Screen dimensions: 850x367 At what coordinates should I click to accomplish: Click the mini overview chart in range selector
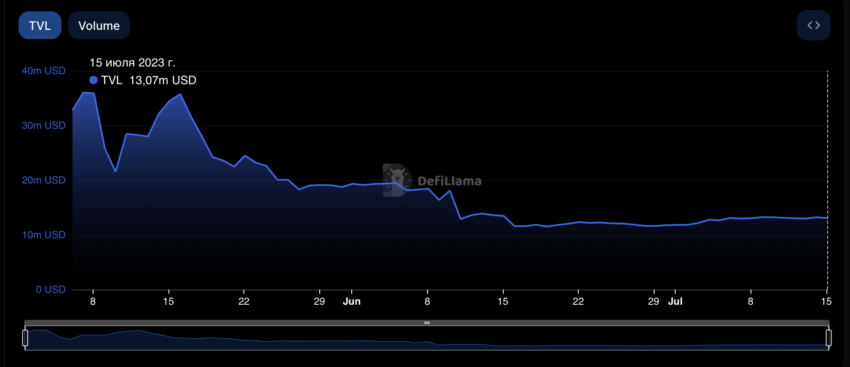coord(427,338)
